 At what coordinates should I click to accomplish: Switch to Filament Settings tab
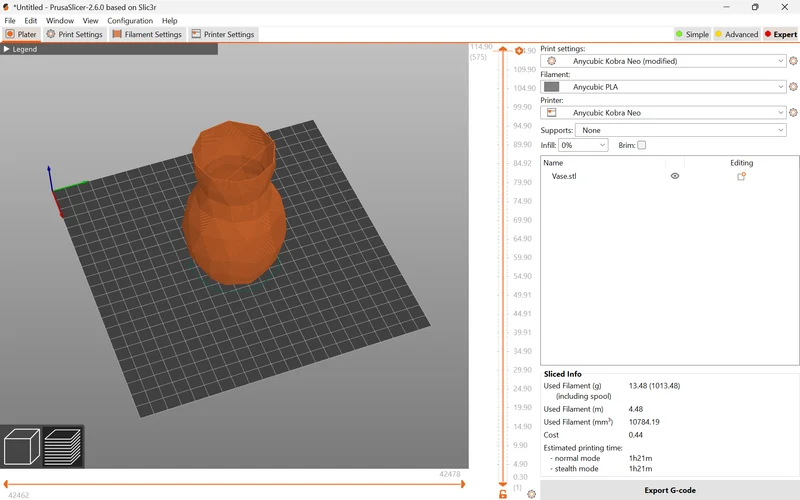click(147, 34)
